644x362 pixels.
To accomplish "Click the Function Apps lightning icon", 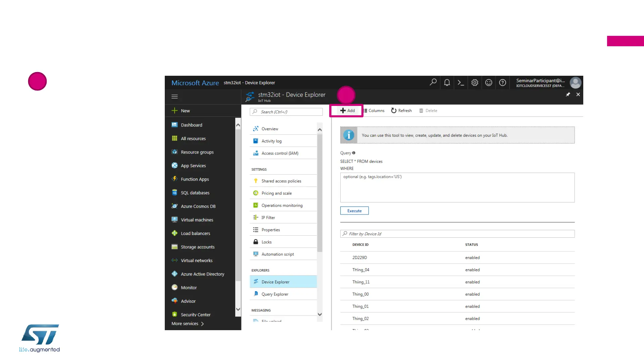I will 175,179.
